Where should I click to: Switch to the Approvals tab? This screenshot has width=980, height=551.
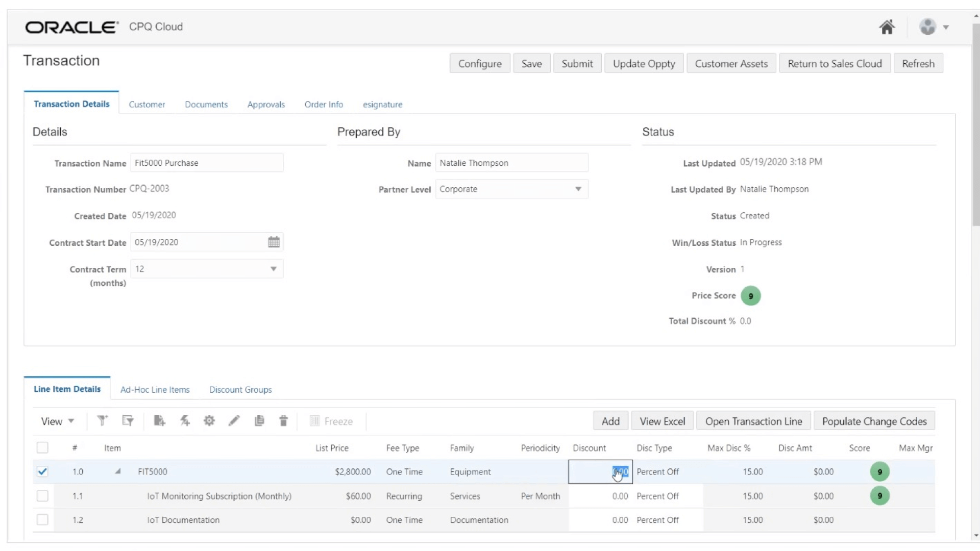[x=266, y=104]
